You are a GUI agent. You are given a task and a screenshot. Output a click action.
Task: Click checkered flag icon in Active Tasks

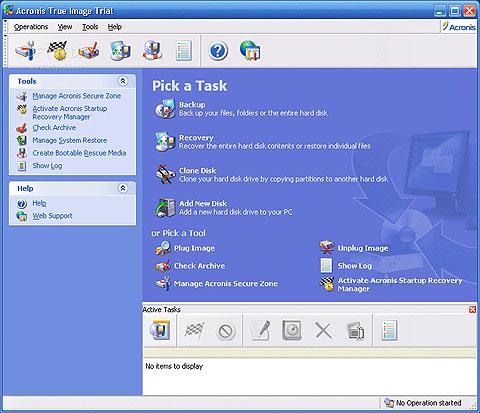click(x=195, y=330)
